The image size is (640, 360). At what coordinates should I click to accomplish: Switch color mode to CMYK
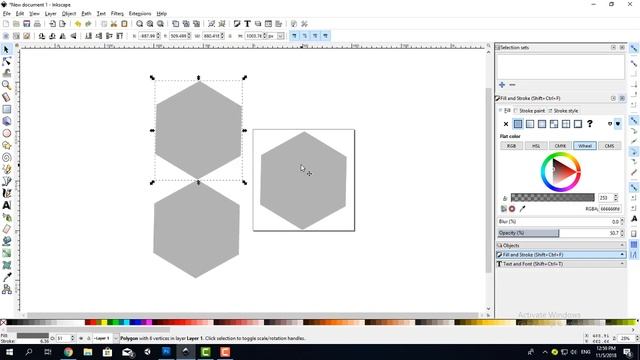click(560, 146)
